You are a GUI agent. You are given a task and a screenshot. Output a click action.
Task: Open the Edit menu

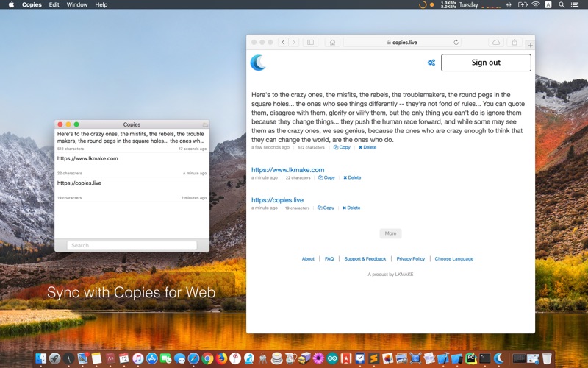(x=54, y=5)
